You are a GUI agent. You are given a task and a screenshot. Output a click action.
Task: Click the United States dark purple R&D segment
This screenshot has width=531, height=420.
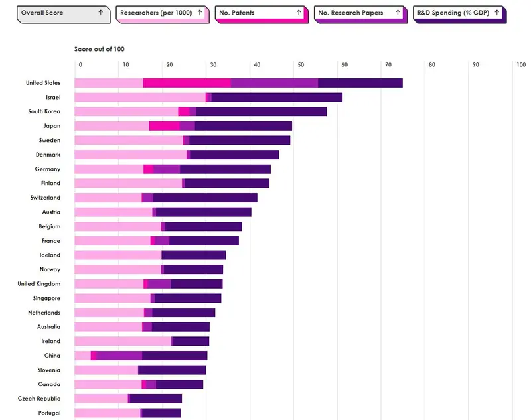coord(360,83)
